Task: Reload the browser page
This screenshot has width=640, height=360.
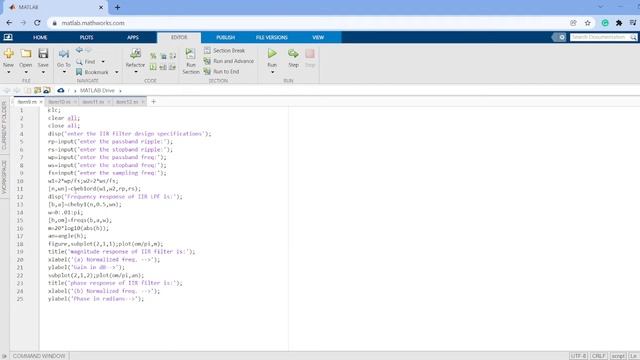Action: (37, 23)
